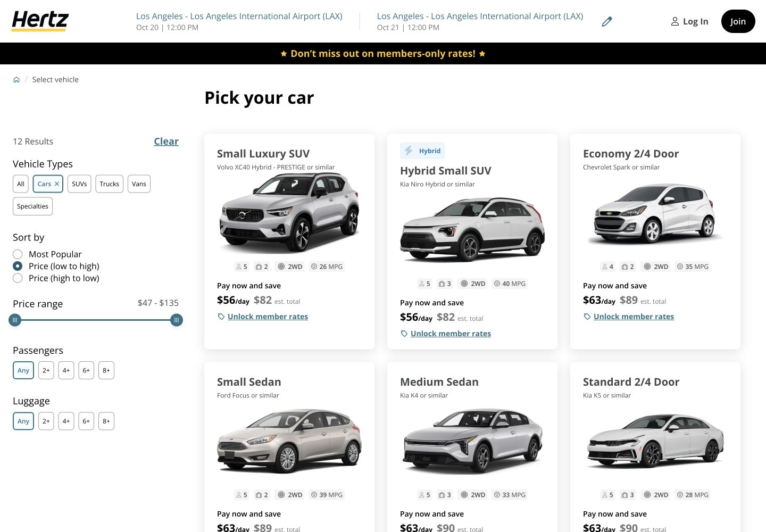The height and width of the screenshot is (532, 766).
Task: Click the 35 MPG badge on Economy 2/4 Door
Action: click(x=693, y=267)
